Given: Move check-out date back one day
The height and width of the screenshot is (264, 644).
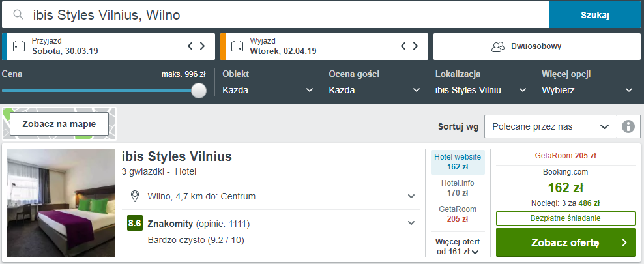Looking at the screenshot, I should [403, 46].
